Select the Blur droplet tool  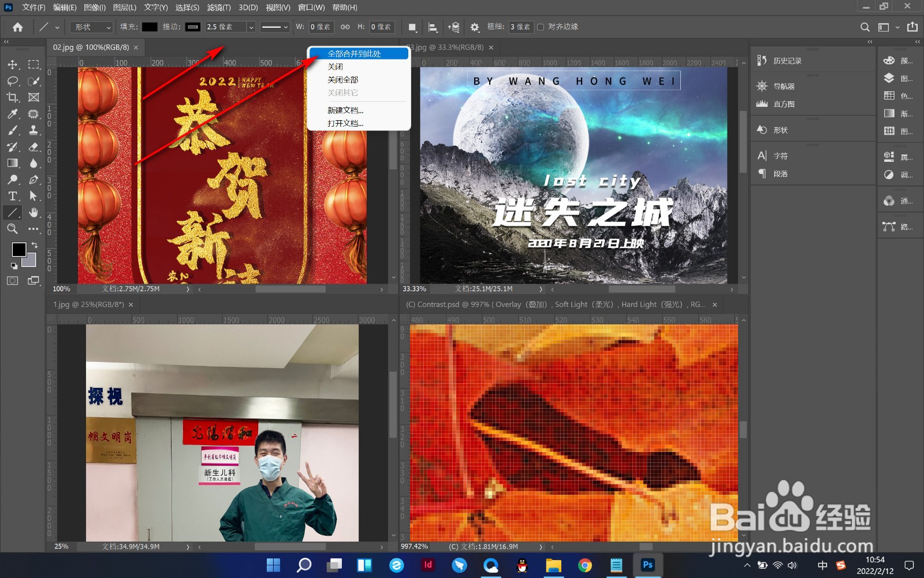pyautogui.click(x=34, y=163)
